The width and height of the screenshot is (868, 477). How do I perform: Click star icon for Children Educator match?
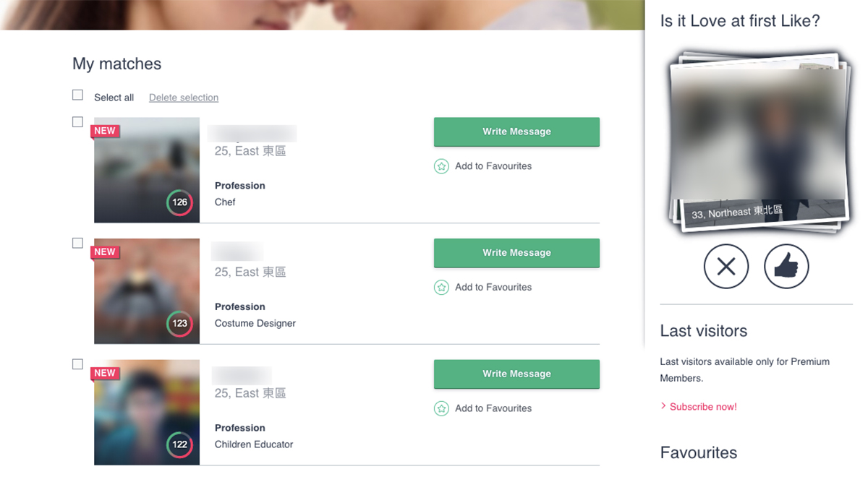tap(441, 408)
